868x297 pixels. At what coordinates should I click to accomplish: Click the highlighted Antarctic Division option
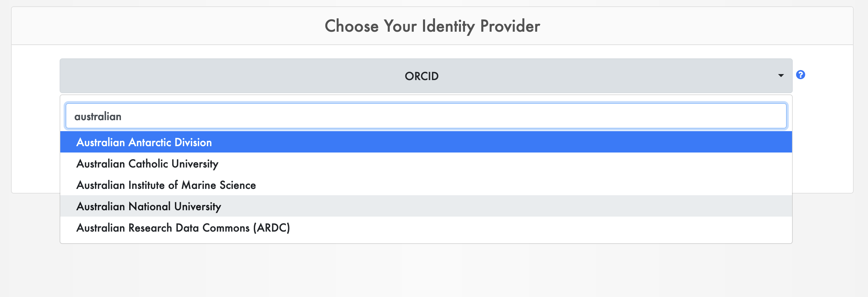tap(426, 142)
